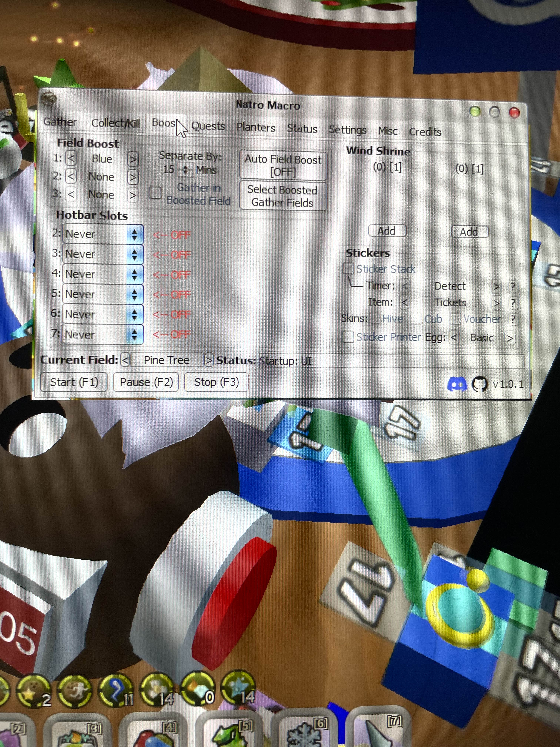Switch to the Planters tab
Viewport: 560px width, 747px height.
256,128
